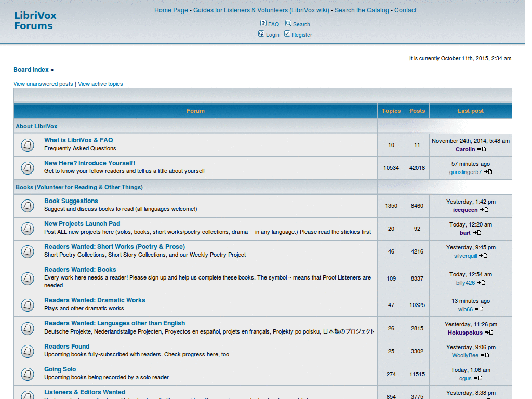The height and width of the screenshot is (399, 532).
Task: Open Going Solo forum
Action: 60,369
